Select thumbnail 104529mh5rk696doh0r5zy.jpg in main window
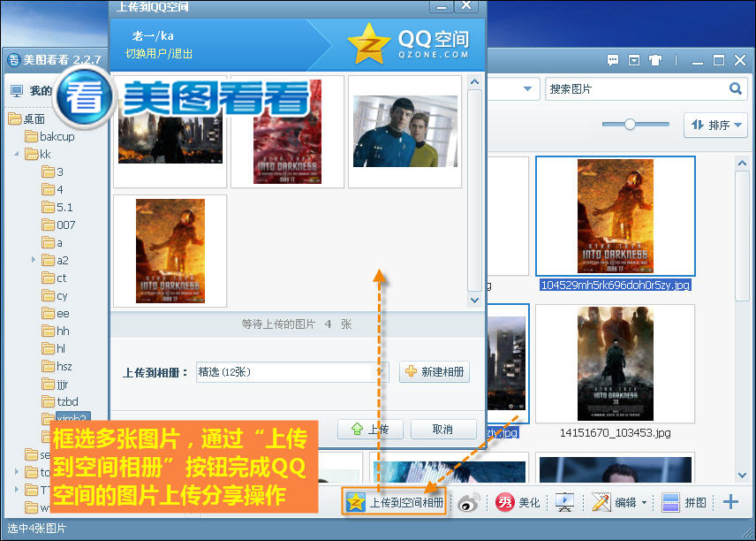This screenshot has height=541, width=756. click(616, 217)
